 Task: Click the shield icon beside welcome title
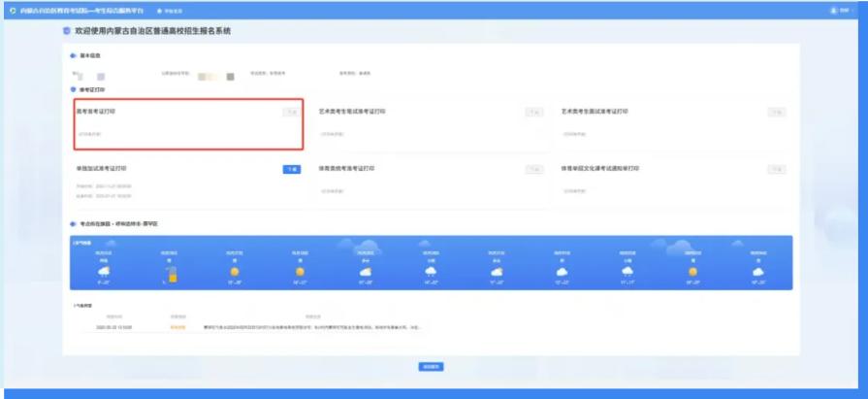pos(66,32)
